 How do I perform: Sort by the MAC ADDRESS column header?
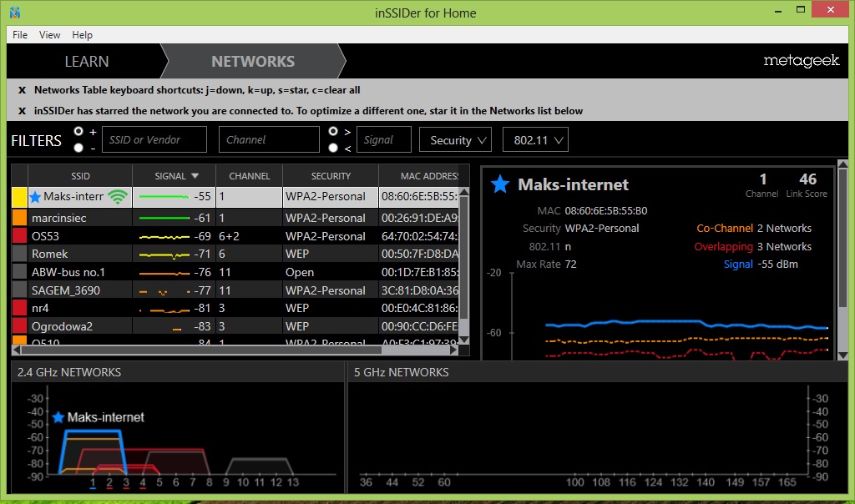pos(419,176)
